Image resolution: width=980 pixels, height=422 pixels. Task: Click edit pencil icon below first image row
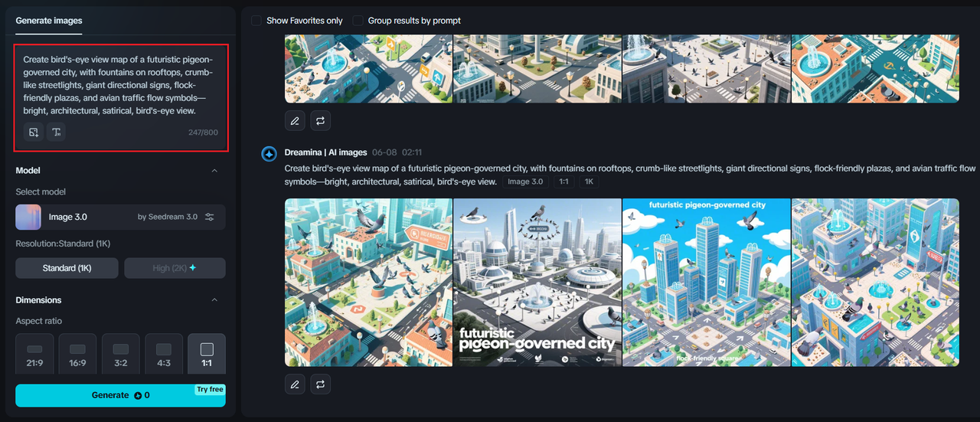click(x=295, y=121)
